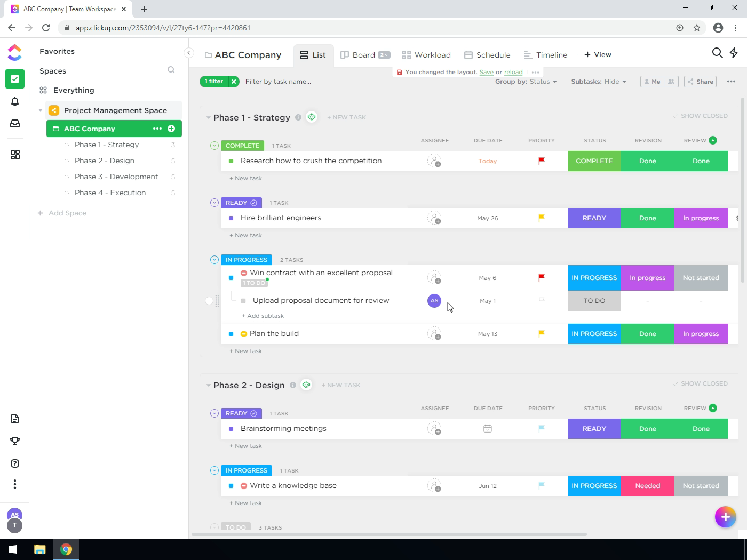Switch to the List view tab
Image resolution: width=747 pixels, height=560 pixels.
[x=313, y=55]
